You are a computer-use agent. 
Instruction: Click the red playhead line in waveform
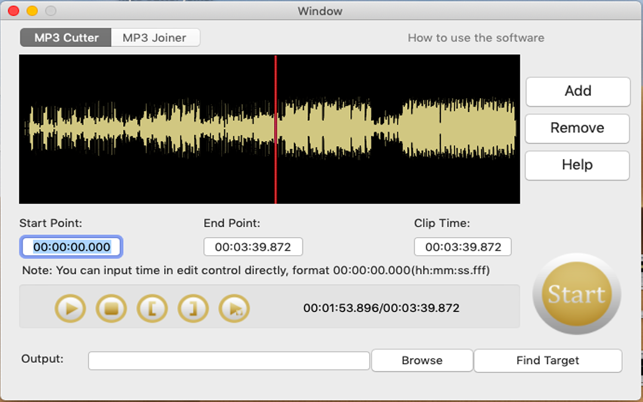(x=276, y=129)
